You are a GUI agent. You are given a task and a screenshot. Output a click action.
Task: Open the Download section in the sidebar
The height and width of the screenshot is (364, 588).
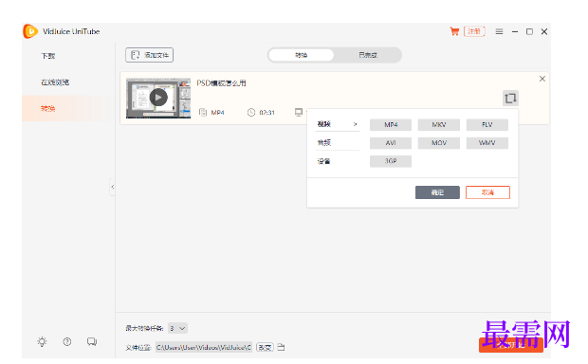[48, 56]
